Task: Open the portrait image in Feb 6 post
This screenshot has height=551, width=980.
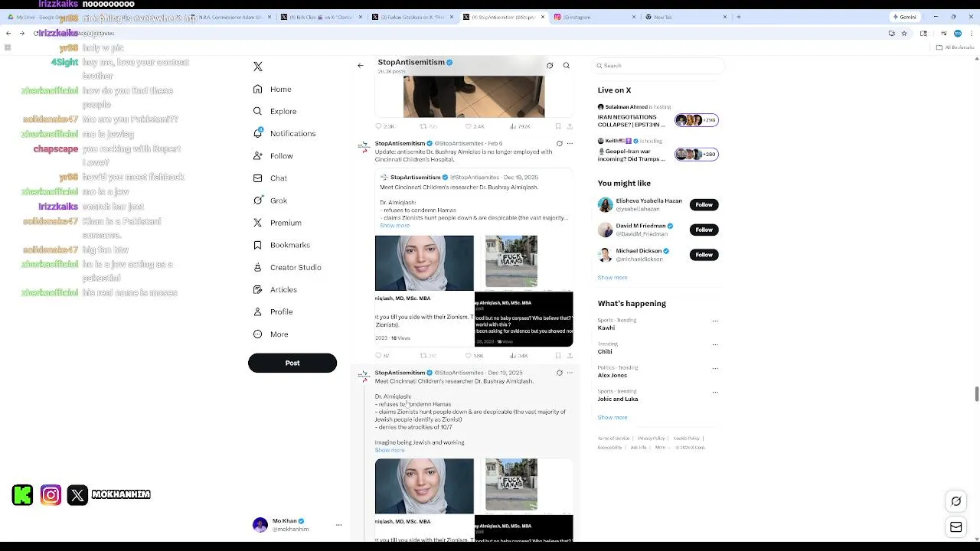Action: tap(424, 262)
